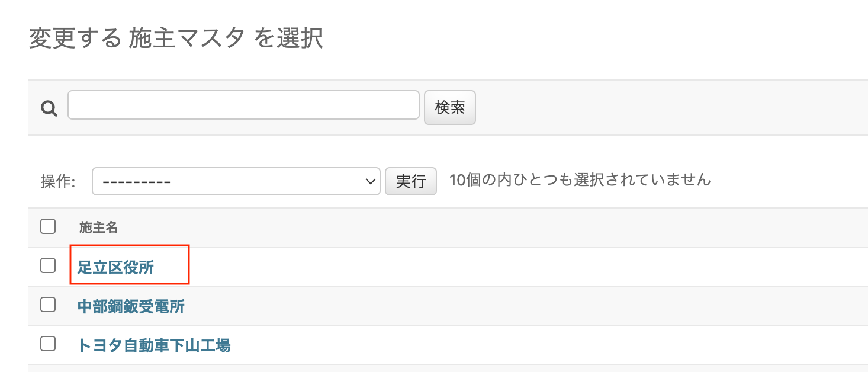Click the 変更する 施主マスタ を選択 heading
The height and width of the screenshot is (372, 868).
pyautogui.click(x=176, y=39)
